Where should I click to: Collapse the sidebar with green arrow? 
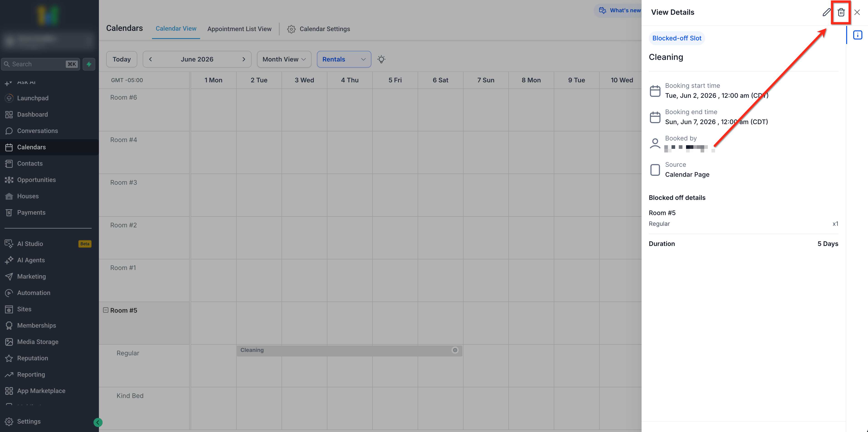pos(98,422)
